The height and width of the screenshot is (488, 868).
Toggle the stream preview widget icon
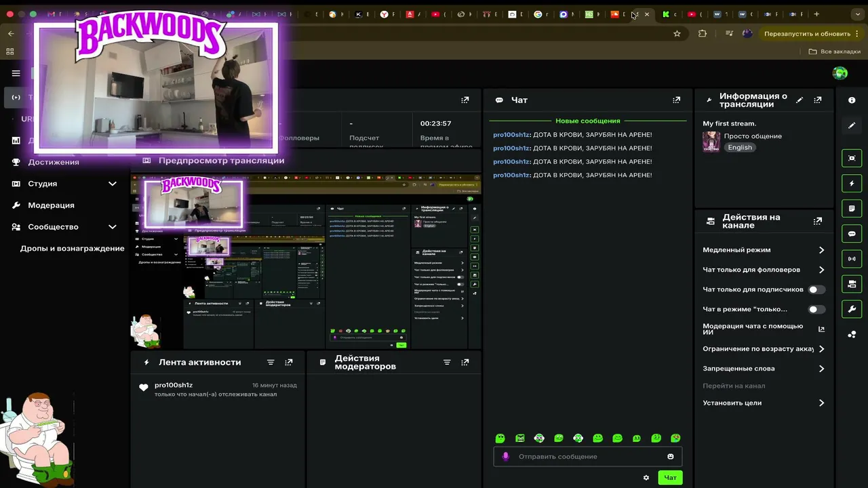[x=852, y=158]
